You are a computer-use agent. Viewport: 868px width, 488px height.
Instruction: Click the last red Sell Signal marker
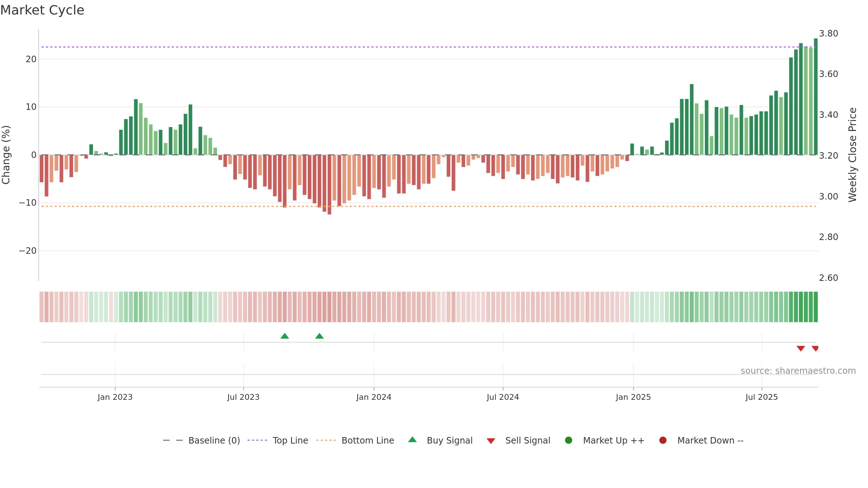[815, 348]
